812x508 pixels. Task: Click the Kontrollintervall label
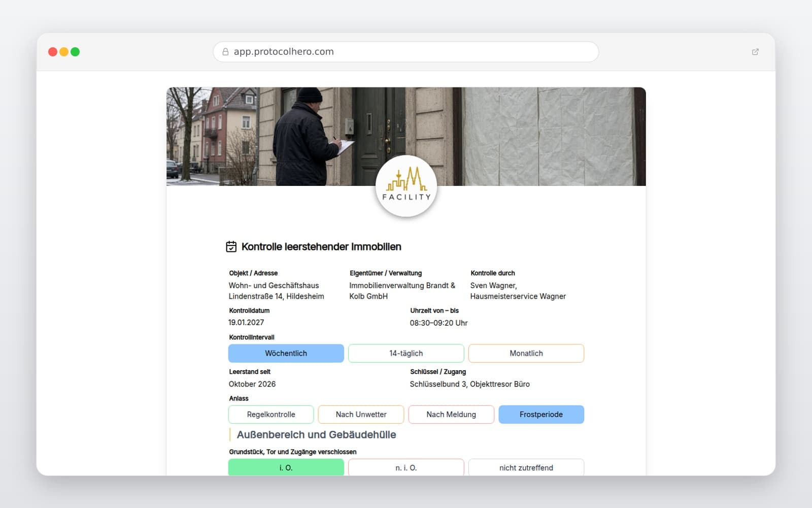[x=252, y=337]
